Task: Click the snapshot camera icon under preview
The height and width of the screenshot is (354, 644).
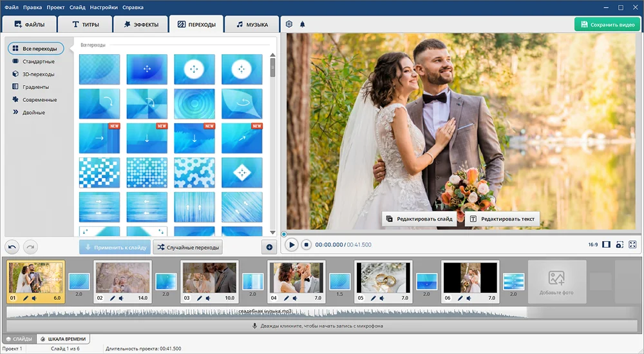Action: [x=620, y=245]
